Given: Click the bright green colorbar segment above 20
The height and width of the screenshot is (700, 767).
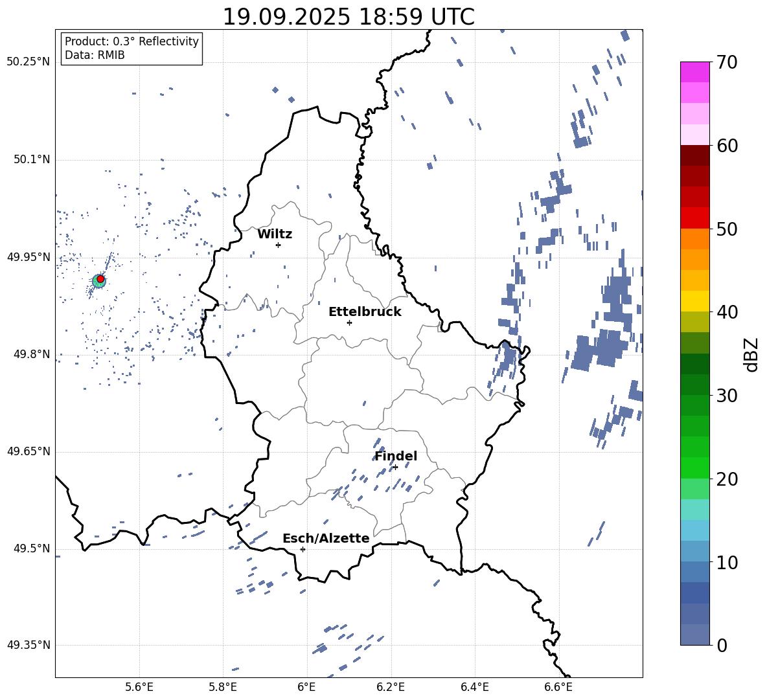Looking at the screenshot, I should 694,468.
